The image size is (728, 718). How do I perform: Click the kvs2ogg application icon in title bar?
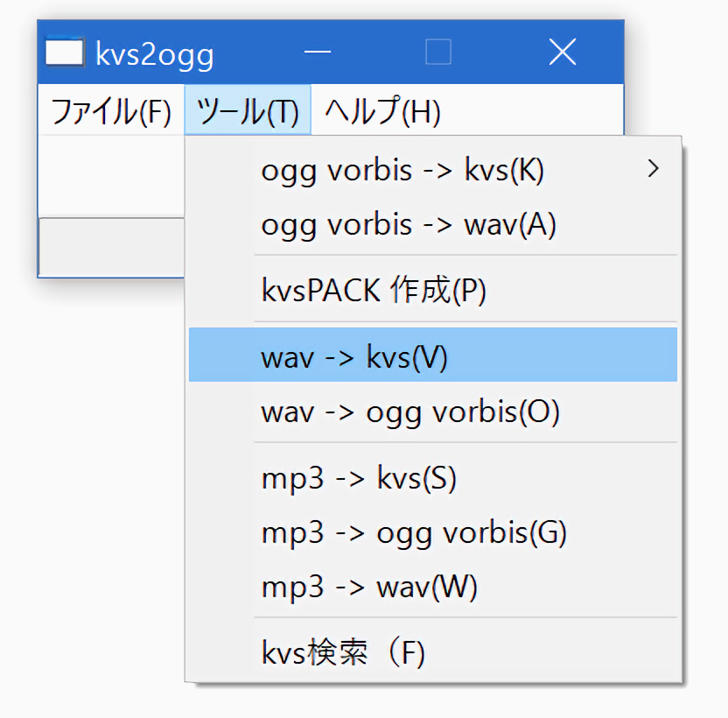(x=64, y=53)
